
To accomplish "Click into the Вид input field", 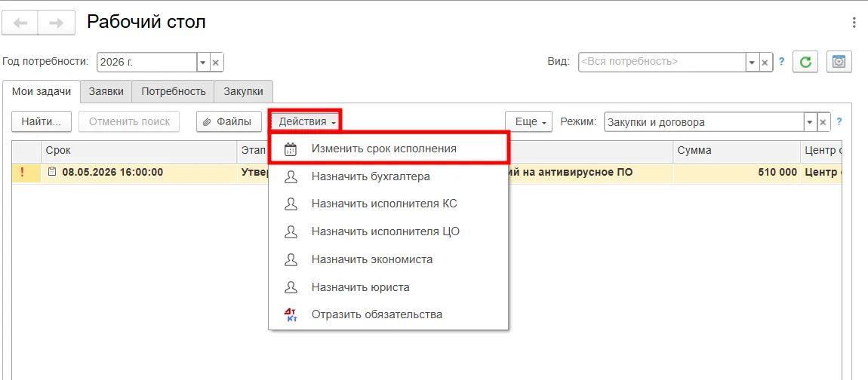I will click(661, 63).
